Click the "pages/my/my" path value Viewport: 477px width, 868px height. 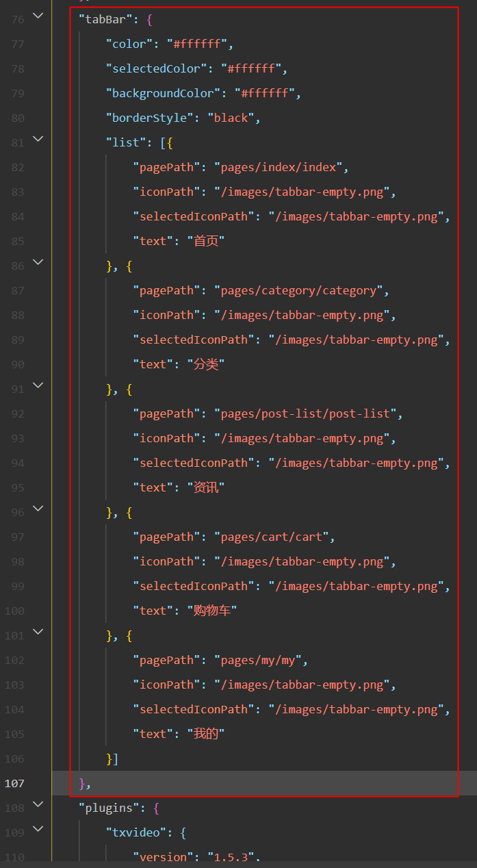click(258, 660)
